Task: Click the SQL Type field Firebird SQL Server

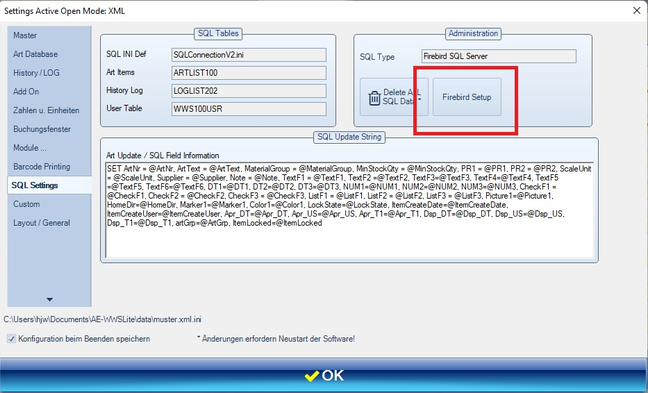Action: (x=499, y=56)
